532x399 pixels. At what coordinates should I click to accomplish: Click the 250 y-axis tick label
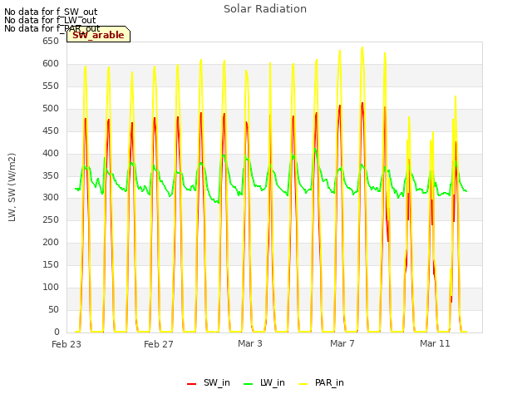[51, 219]
